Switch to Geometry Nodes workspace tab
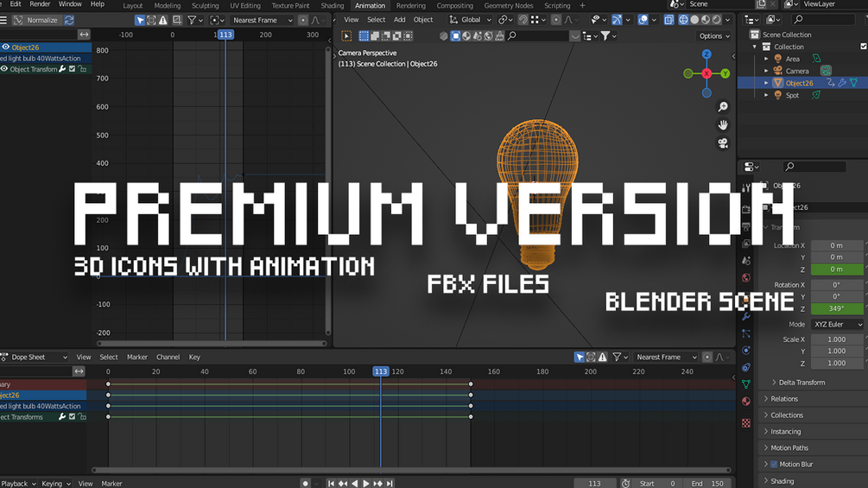The image size is (868, 488). [x=508, y=5]
